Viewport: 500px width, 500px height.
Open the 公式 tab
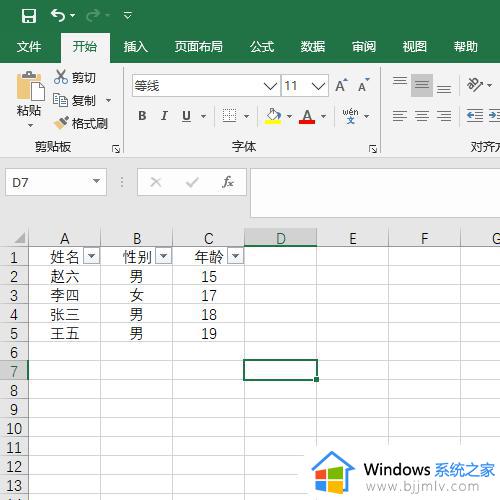coord(262,47)
